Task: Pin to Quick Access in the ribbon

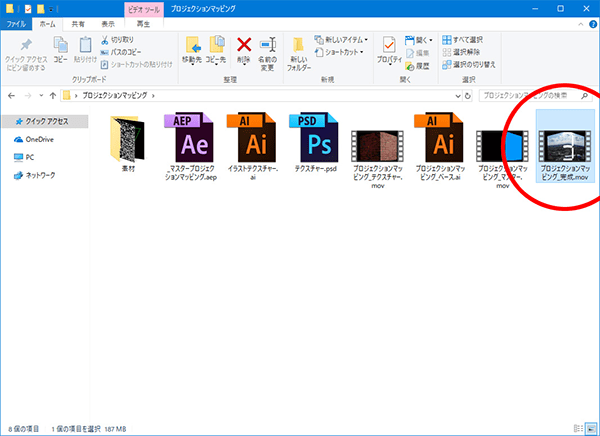Action: [26, 54]
